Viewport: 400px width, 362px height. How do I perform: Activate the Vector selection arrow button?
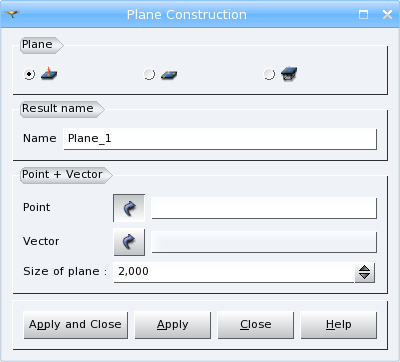(129, 242)
